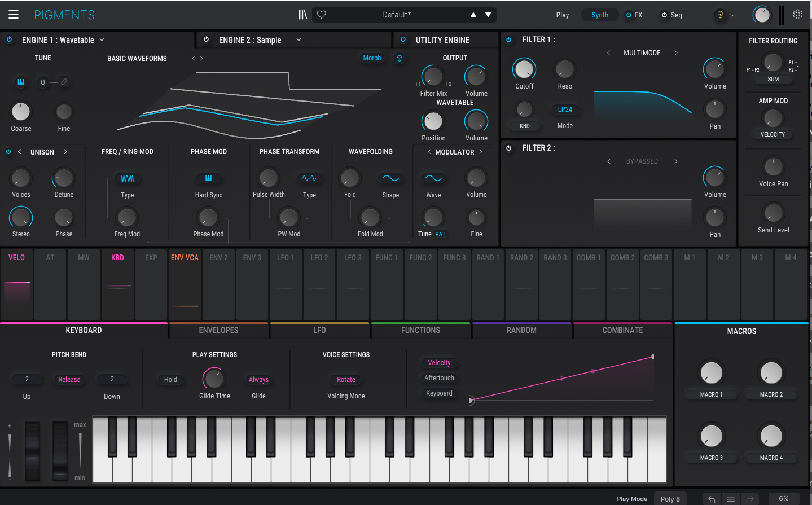Toggle wavetable 3D view cube icon

point(400,58)
